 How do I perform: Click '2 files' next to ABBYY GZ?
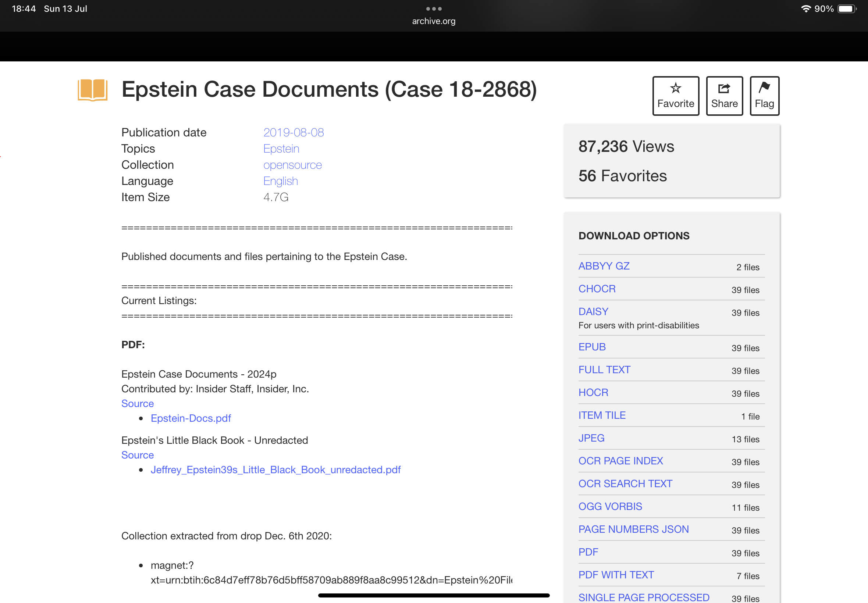pos(747,267)
